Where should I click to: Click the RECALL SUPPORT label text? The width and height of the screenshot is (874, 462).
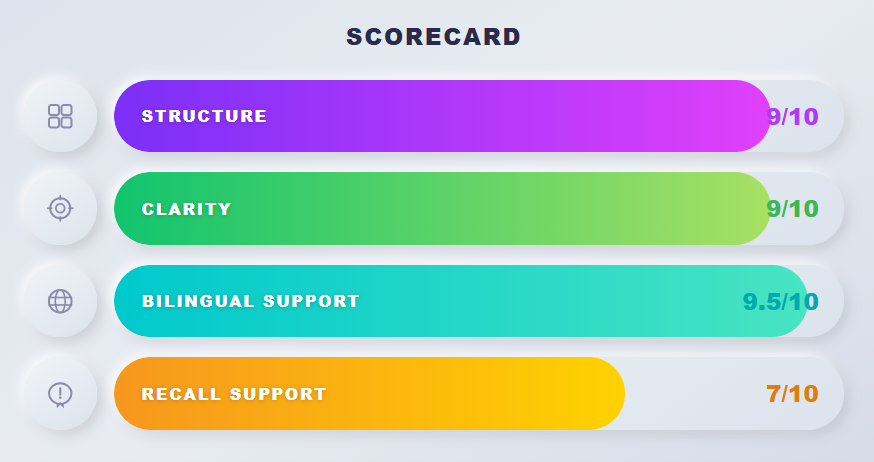coord(234,394)
